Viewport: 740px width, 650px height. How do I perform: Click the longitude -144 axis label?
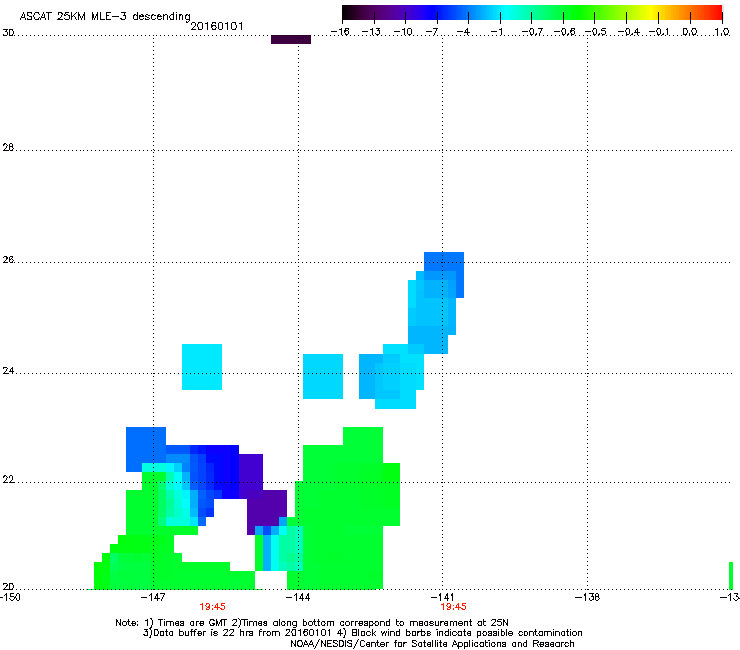point(298,597)
